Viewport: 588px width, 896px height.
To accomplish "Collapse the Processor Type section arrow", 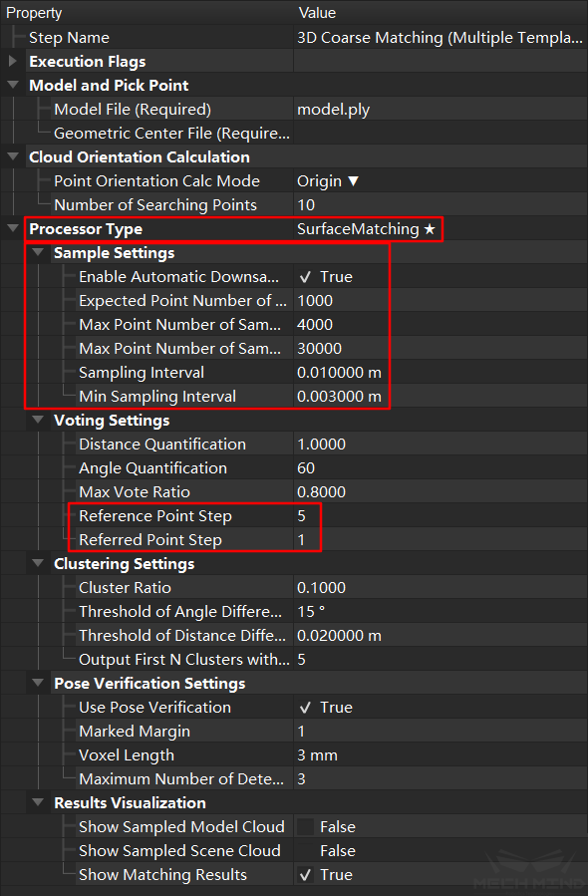I will tap(13, 228).
